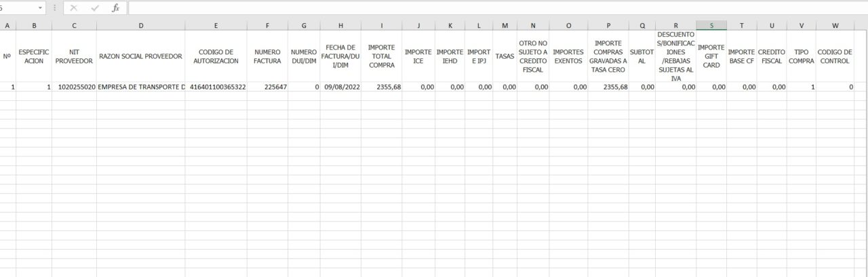Select column D header
This screenshot has height=277, width=868.
140,26
